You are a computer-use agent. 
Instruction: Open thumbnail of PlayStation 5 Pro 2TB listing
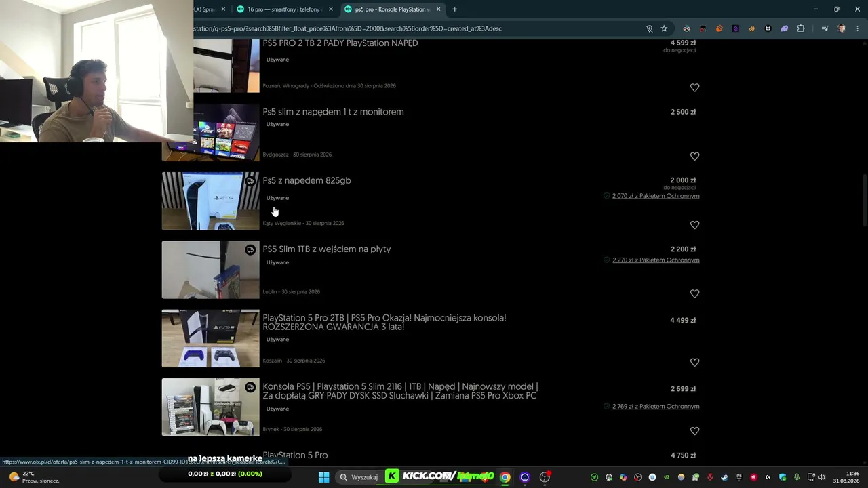pyautogui.click(x=210, y=339)
